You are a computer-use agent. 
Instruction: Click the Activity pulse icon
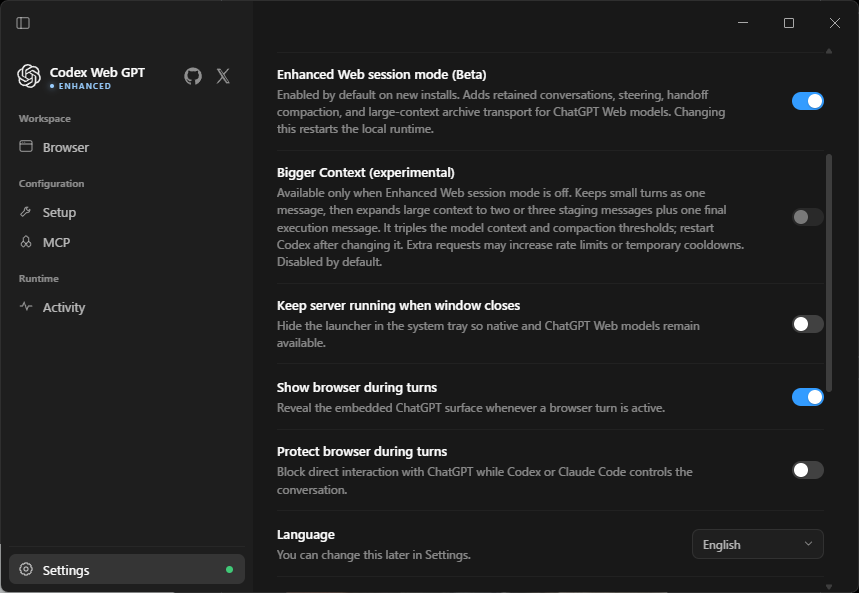[x=26, y=306]
